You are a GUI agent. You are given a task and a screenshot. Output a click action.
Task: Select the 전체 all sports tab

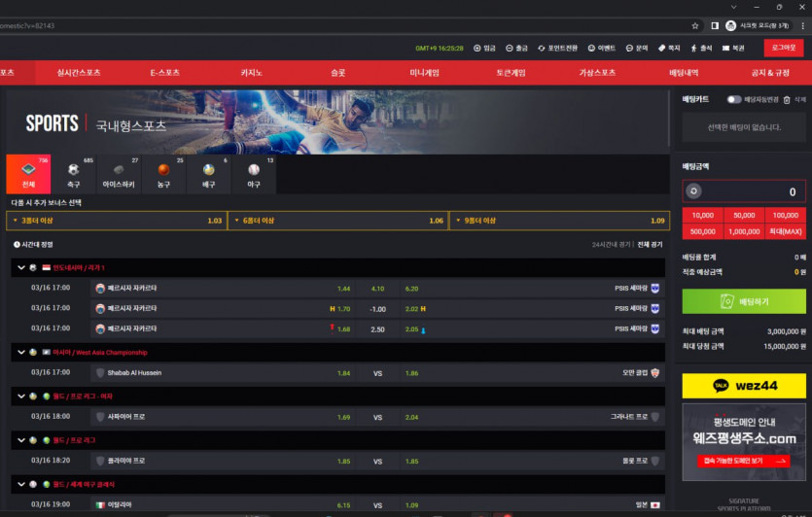(x=28, y=174)
